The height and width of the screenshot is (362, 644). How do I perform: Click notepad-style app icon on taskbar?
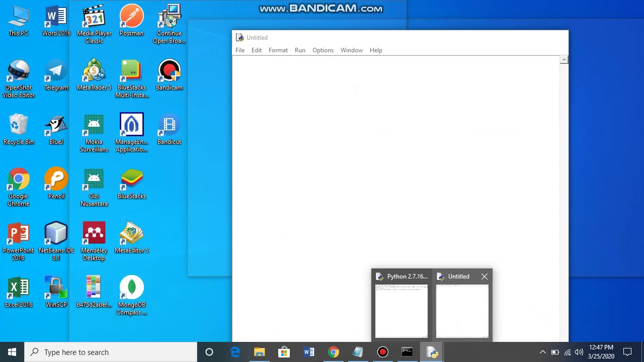[x=358, y=352]
